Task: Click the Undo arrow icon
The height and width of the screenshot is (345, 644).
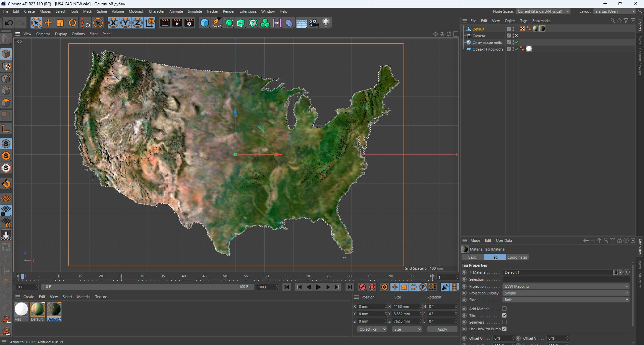Action: click(x=9, y=23)
